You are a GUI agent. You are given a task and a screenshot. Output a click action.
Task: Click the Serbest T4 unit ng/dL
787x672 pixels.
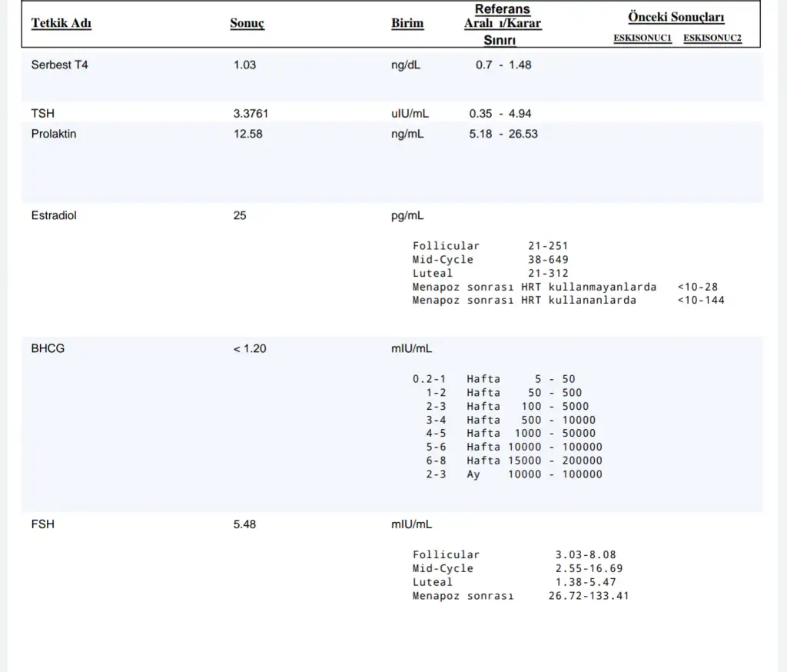(406, 65)
